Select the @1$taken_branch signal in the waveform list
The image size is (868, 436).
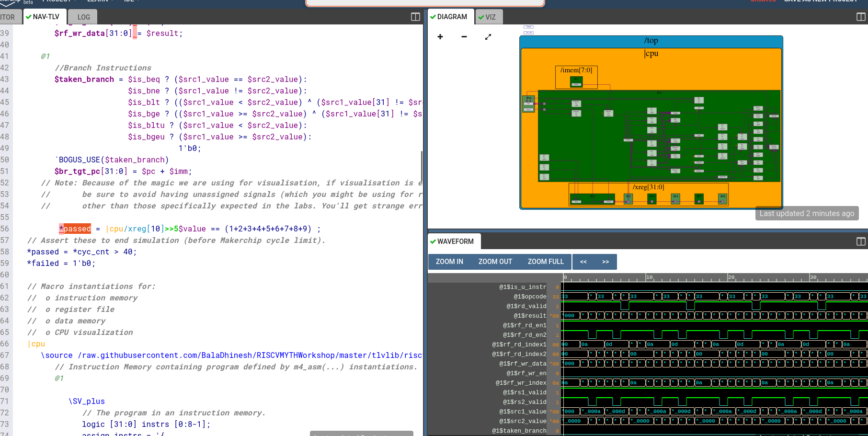coord(519,430)
